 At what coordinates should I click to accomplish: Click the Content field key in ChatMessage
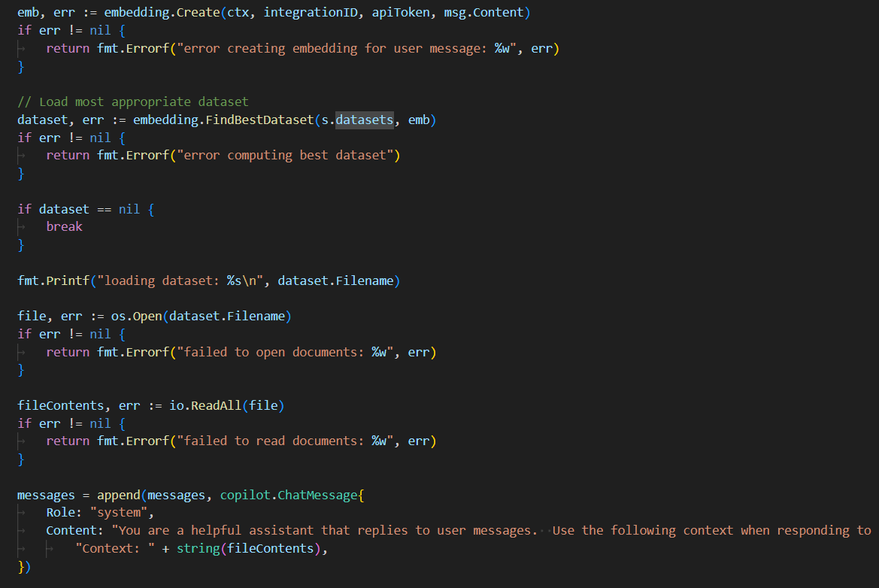point(71,530)
